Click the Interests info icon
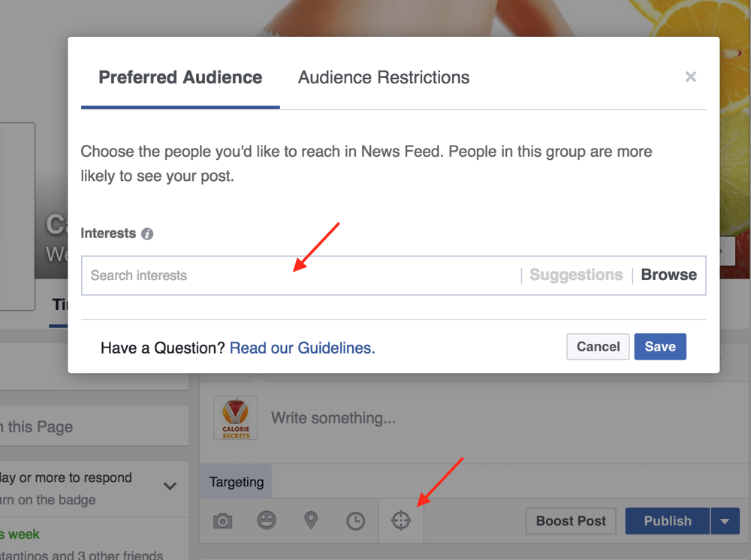Screen dimensions: 751x560 point(147,233)
